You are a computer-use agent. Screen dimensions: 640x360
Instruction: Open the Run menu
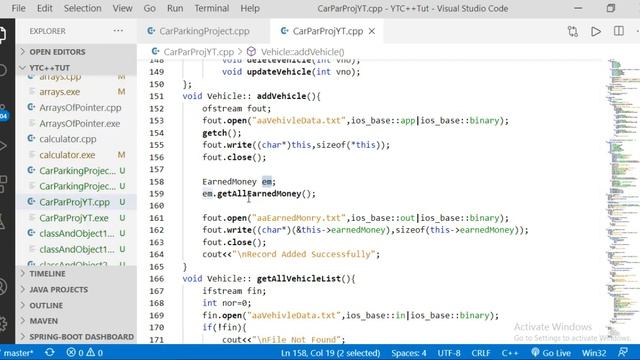(x=175, y=8)
